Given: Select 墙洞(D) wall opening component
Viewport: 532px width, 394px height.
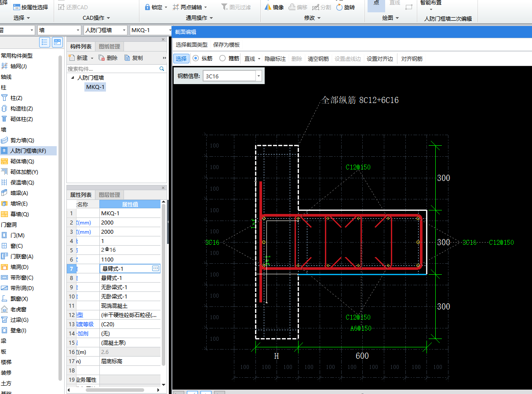Looking at the screenshot, I should pos(15,267).
